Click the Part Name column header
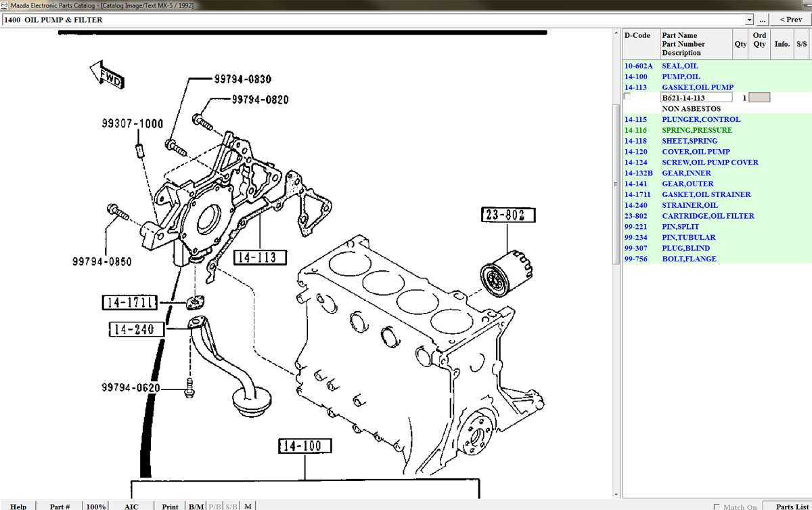Viewport: 812px width, 510px height. pyautogui.click(x=696, y=43)
